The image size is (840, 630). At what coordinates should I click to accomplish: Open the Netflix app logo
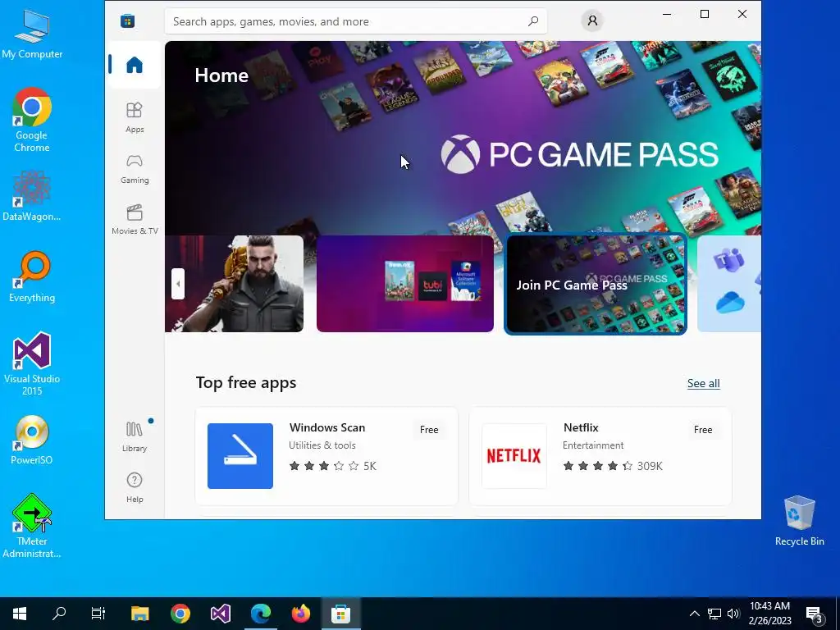tap(514, 456)
